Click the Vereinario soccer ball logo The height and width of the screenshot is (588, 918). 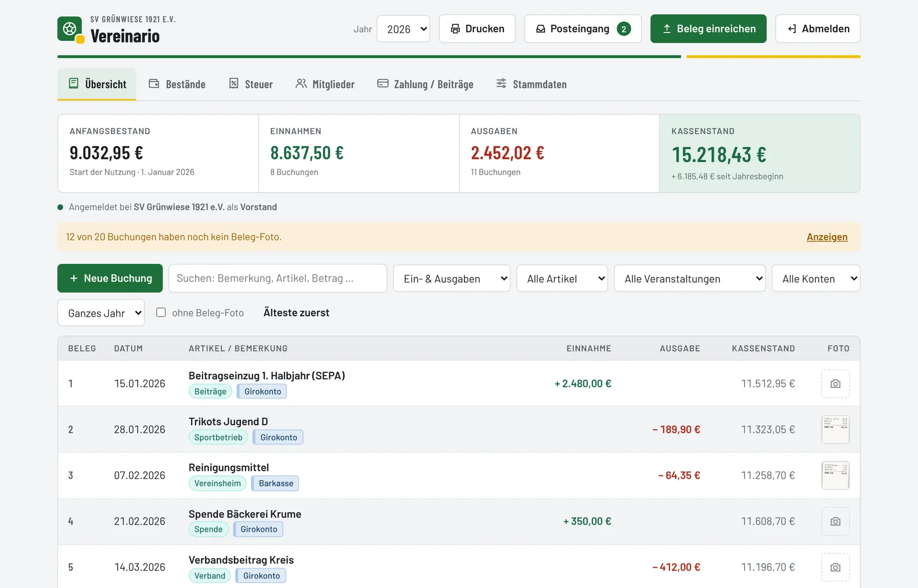point(70,29)
